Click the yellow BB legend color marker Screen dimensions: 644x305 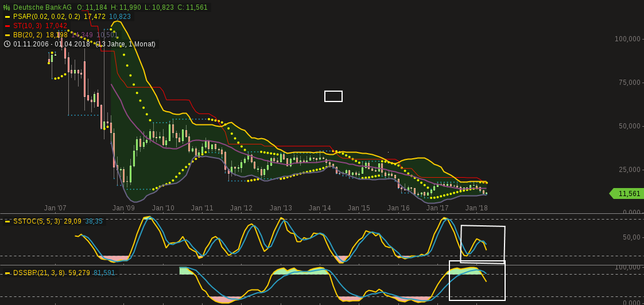tap(7, 35)
